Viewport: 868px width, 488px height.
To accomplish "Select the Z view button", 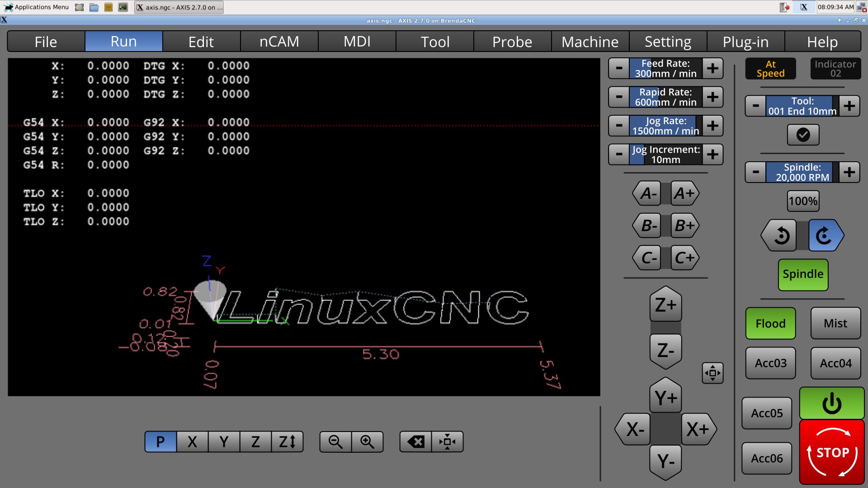I will [255, 442].
